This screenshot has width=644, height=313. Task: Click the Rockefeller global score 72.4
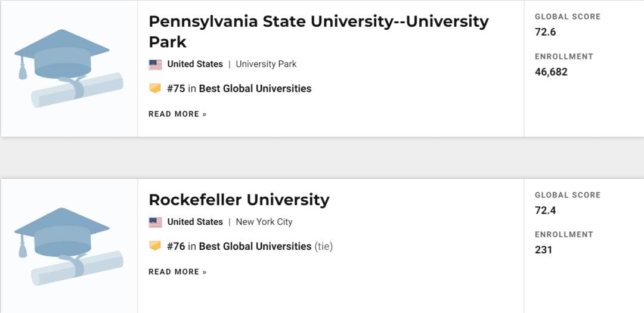click(x=546, y=210)
